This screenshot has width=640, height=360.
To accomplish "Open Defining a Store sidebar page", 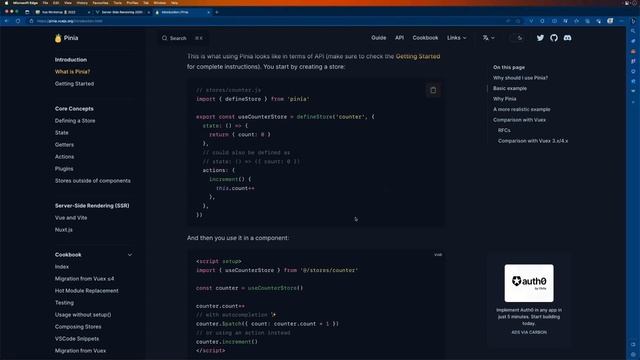I will pyautogui.click(x=75, y=121).
